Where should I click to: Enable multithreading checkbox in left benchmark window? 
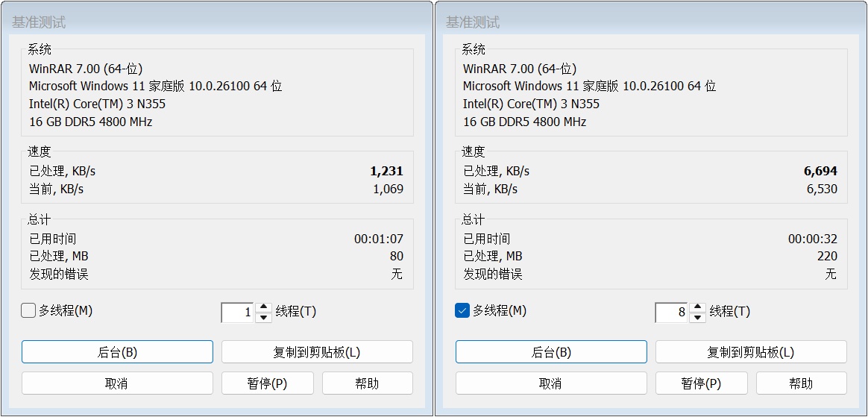28,311
